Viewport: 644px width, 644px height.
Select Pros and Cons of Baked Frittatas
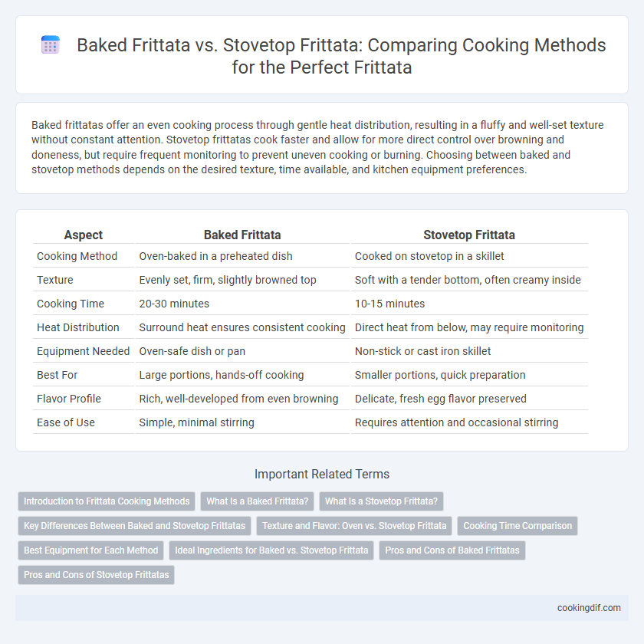coord(452,550)
